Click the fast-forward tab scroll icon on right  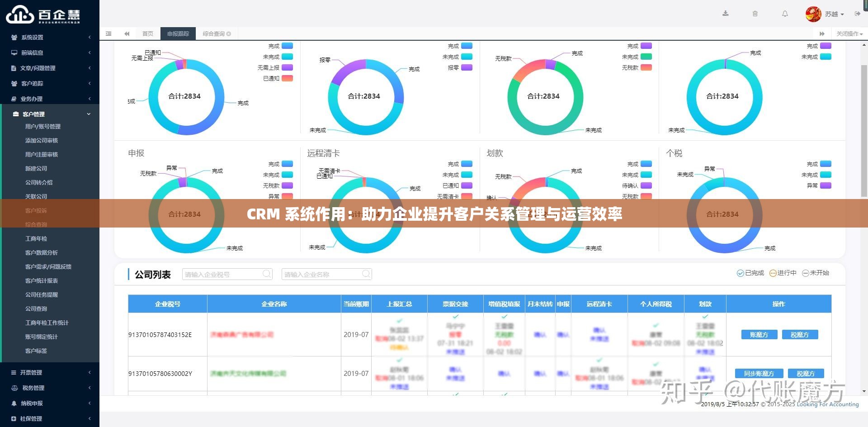click(822, 33)
